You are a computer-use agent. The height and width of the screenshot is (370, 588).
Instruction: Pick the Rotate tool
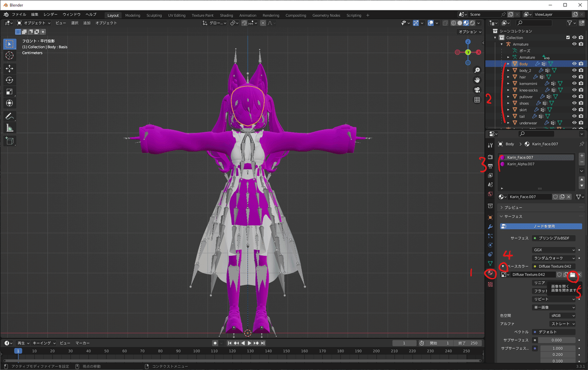[9, 80]
